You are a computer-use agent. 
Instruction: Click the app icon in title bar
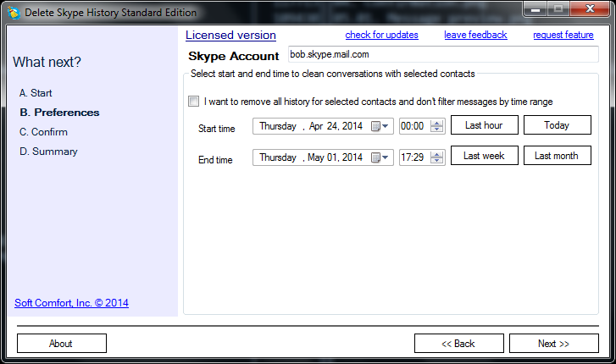click(13, 13)
